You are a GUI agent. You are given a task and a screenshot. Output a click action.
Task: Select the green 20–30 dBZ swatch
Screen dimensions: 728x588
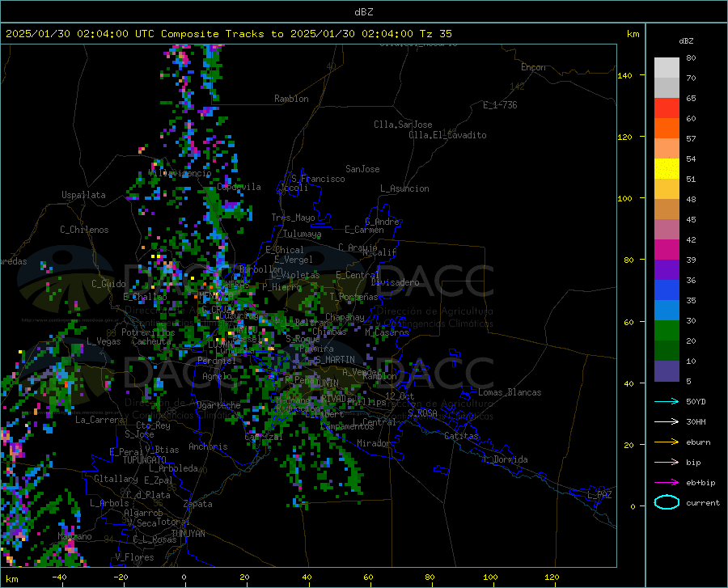pos(667,331)
